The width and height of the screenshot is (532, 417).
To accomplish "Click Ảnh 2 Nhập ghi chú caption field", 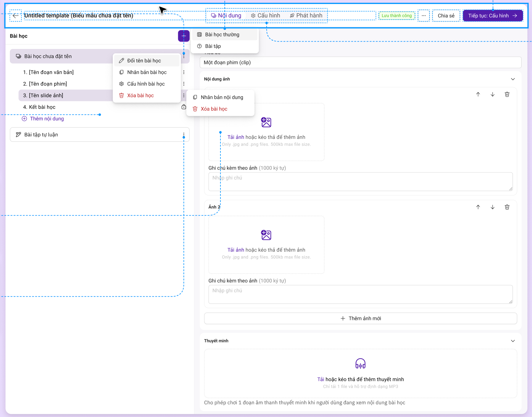I will [x=361, y=294].
